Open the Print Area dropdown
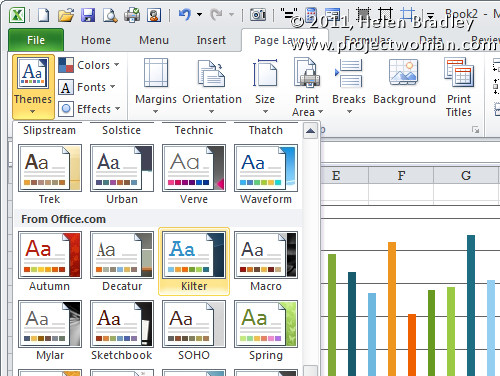The image size is (500, 376). pos(307,87)
